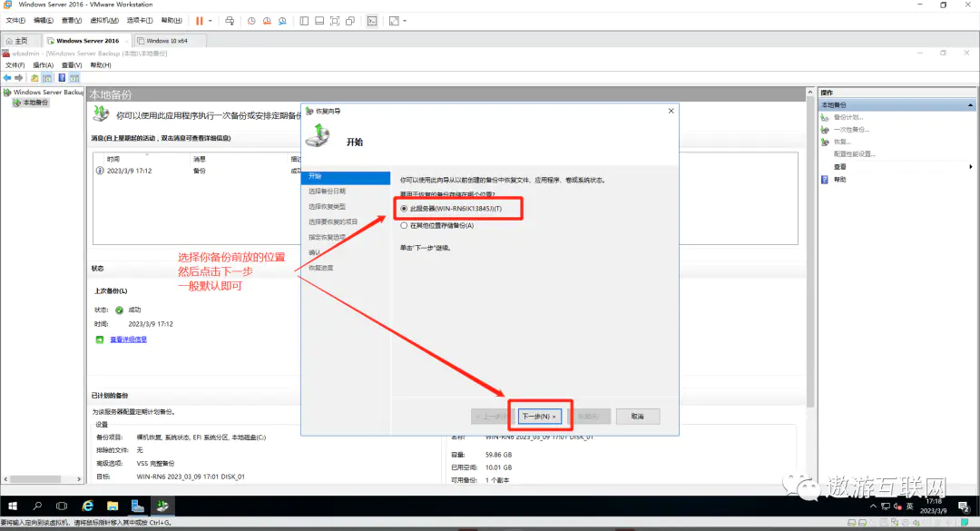This screenshot has width=980, height=531.
Task: Click 消息 column header in messages list
Action: point(200,159)
